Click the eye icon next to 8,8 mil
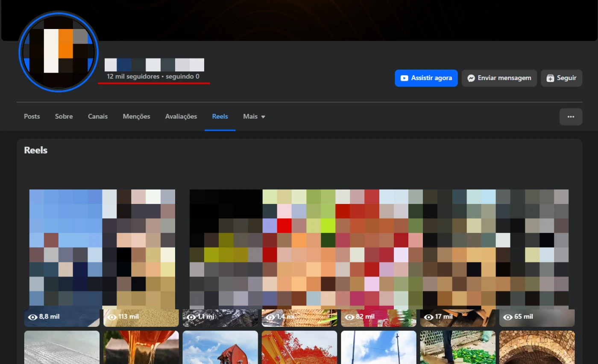The image size is (598, 364). click(x=33, y=317)
